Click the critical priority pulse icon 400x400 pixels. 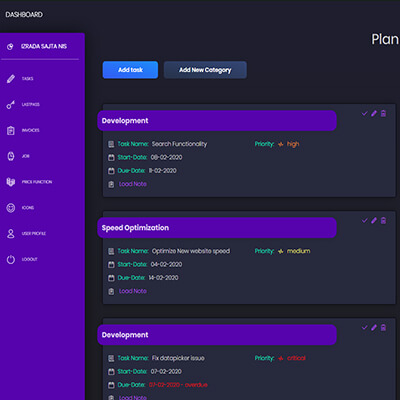click(281, 358)
